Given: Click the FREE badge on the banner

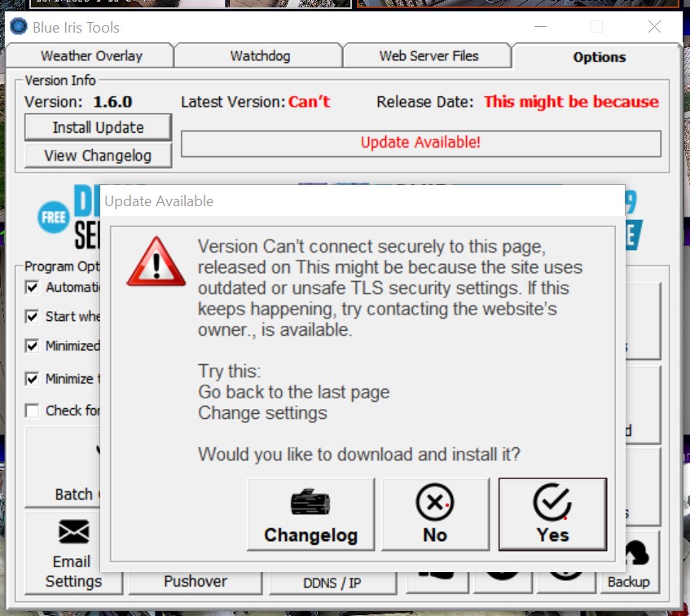Looking at the screenshot, I should tap(53, 217).
